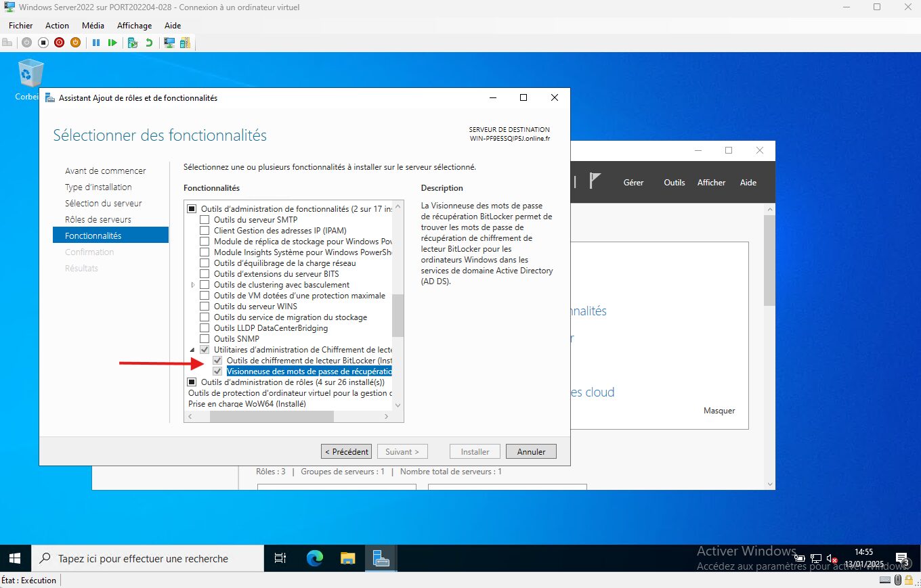The image size is (921, 588).
Task: Click the network icon in the system tray
Action: tap(815, 559)
